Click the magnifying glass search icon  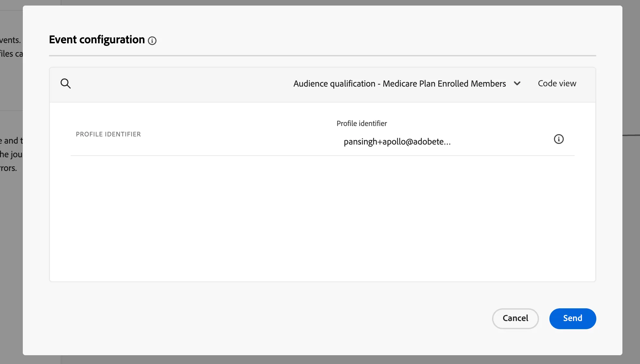coord(65,84)
